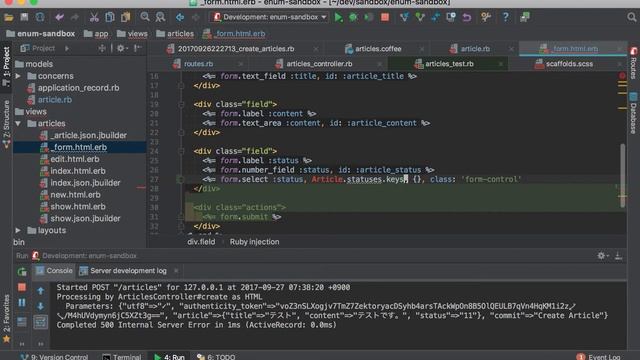Fold the div block at line 19
Image resolution: width=640 pixels, height=360 pixels.
coord(181,104)
